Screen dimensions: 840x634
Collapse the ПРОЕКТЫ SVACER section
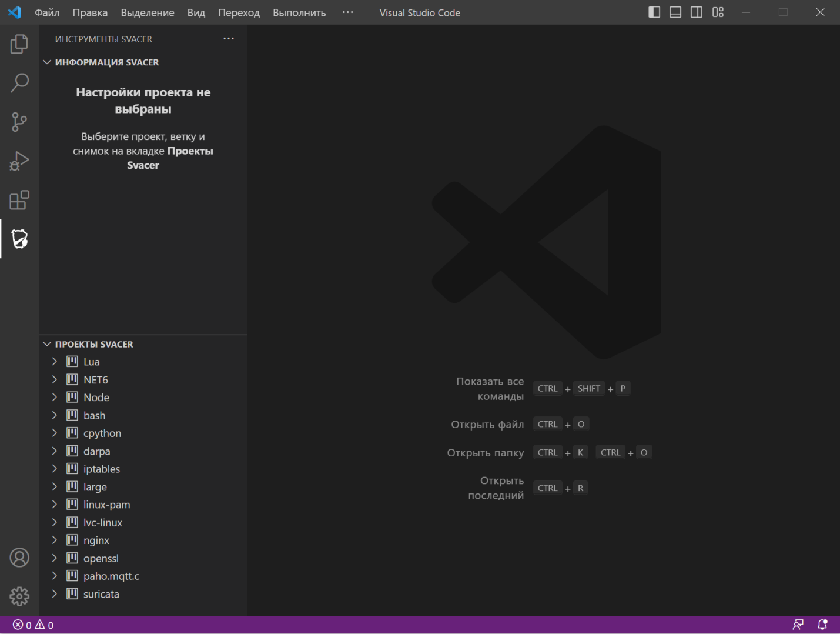click(x=47, y=344)
